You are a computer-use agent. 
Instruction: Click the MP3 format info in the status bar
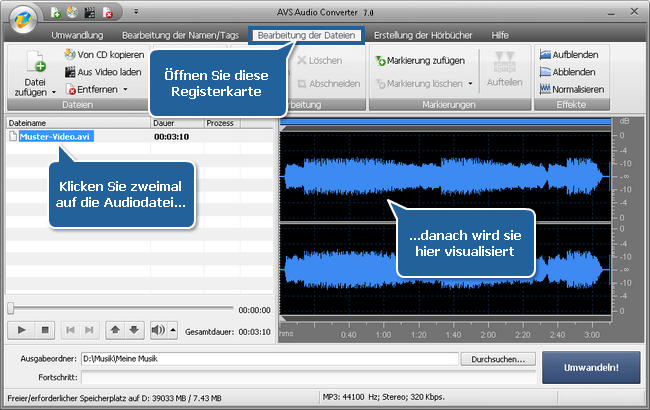click(x=383, y=397)
